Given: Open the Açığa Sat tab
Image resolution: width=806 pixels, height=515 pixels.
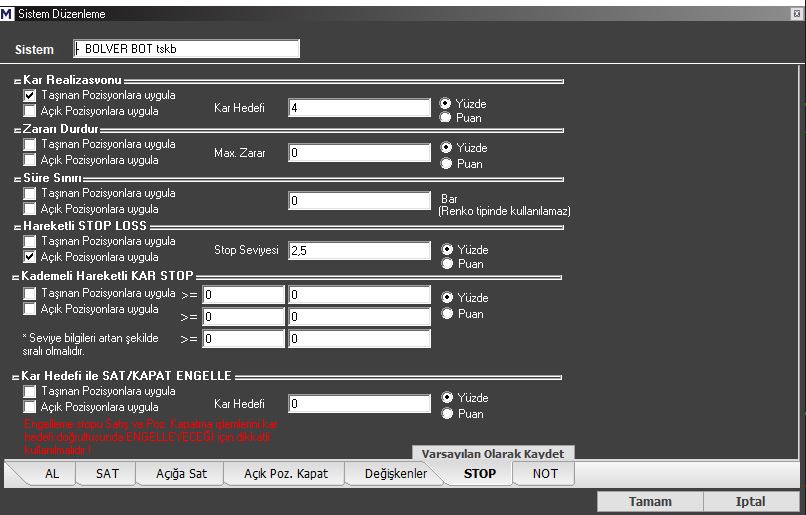Looking at the screenshot, I should tap(181, 473).
